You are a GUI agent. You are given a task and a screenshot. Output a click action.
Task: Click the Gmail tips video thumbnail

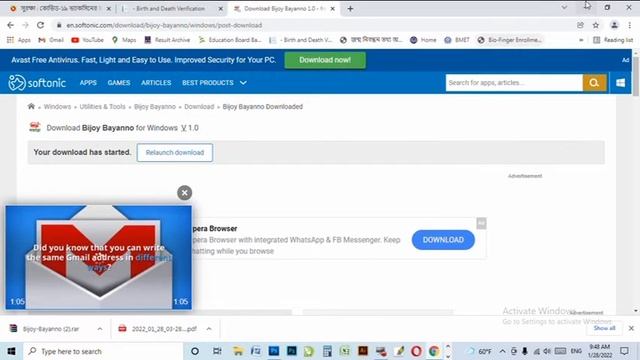click(98, 258)
